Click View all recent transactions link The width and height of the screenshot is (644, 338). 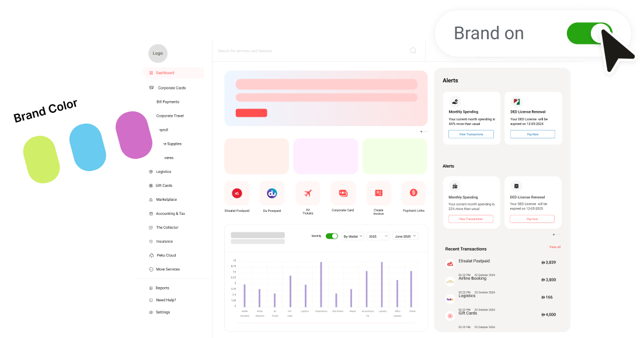(555, 247)
